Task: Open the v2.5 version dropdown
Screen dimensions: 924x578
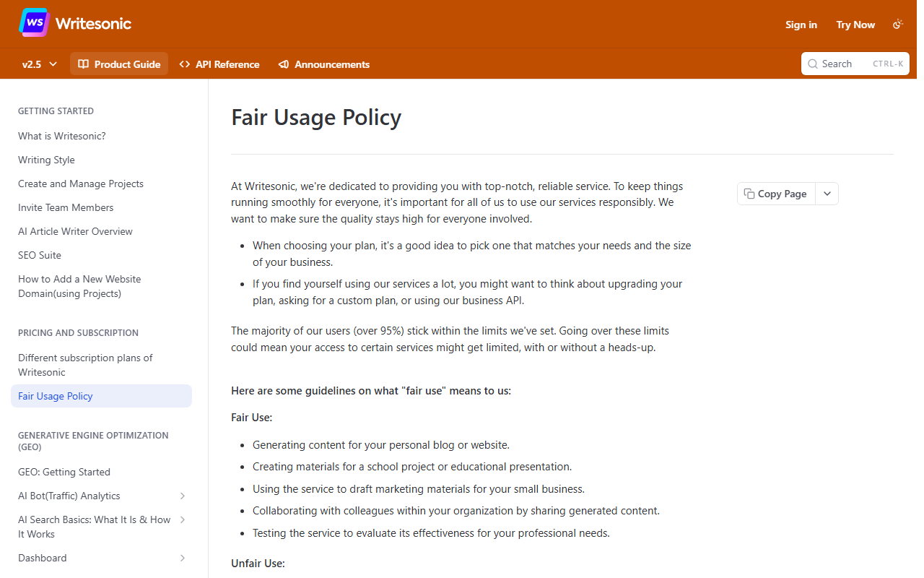Action: (40, 64)
